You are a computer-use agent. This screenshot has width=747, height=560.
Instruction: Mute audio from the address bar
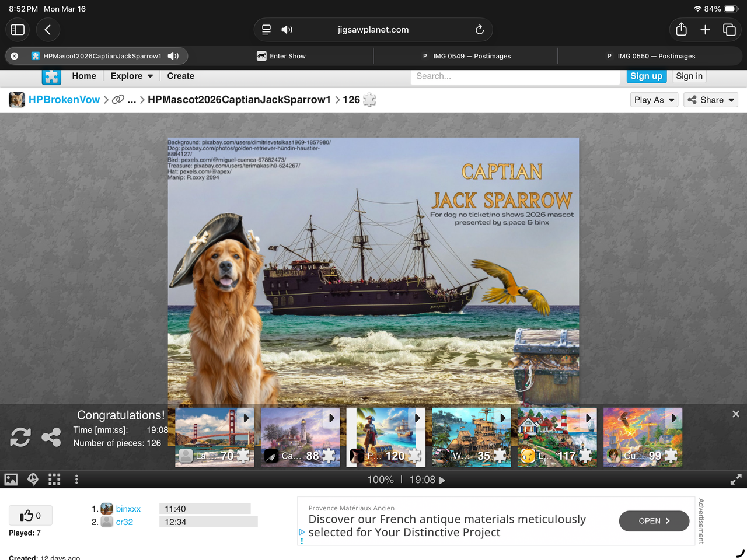pos(287,30)
